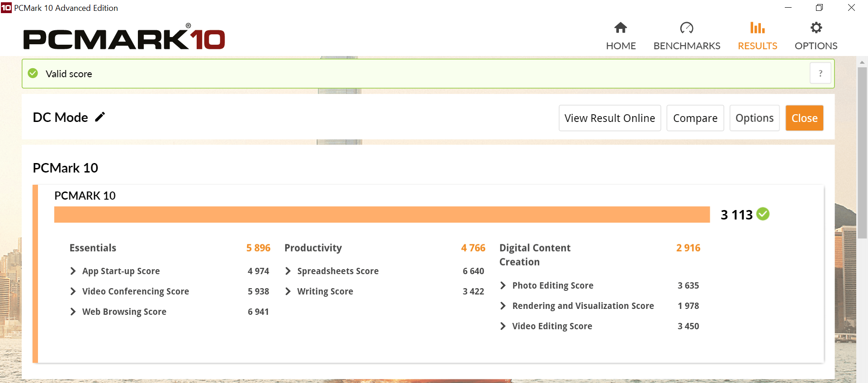Click the Compare button
The image size is (868, 383).
pos(695,118)
